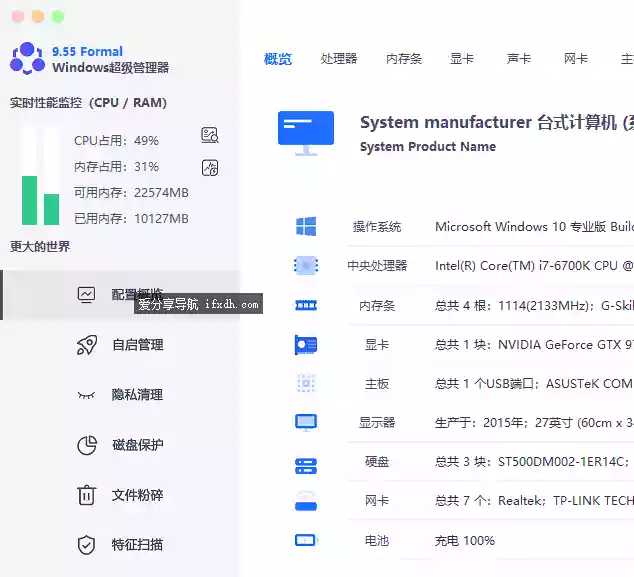
Task: Click the 显卡 row label in the list
Action: 377,345
